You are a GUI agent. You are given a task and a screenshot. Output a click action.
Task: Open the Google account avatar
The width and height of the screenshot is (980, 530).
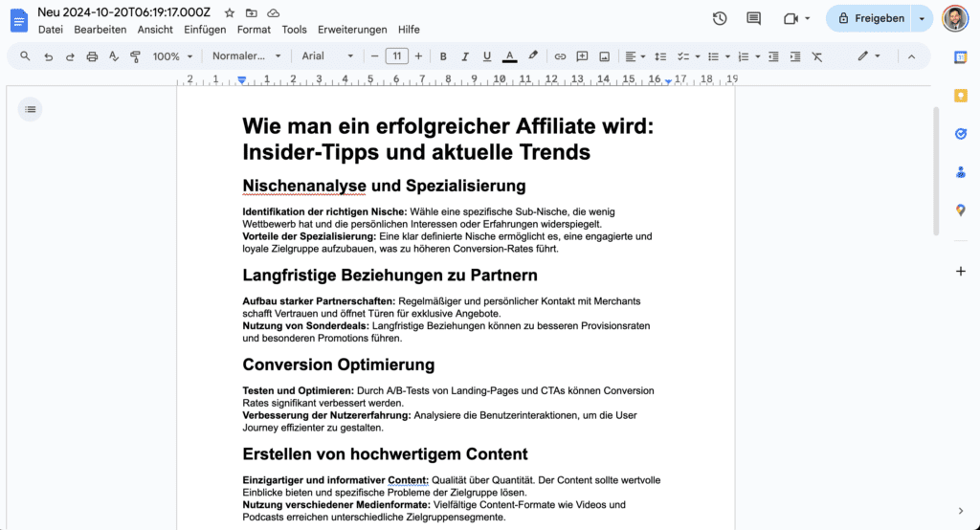[x=955, y=18]
